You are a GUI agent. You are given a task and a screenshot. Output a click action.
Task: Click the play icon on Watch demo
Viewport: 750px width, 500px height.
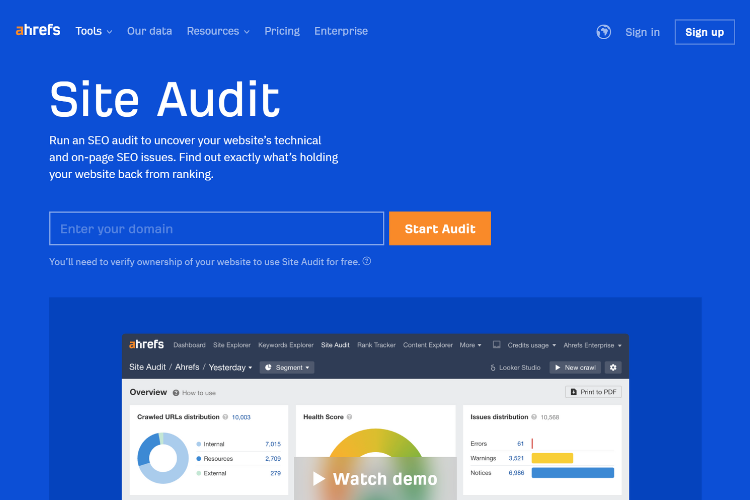[x=319, y=478]
